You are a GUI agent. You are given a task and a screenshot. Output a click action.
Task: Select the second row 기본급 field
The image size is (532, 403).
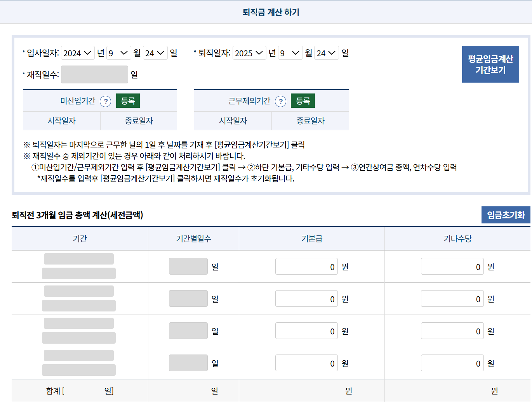click(x=306, y=299)
